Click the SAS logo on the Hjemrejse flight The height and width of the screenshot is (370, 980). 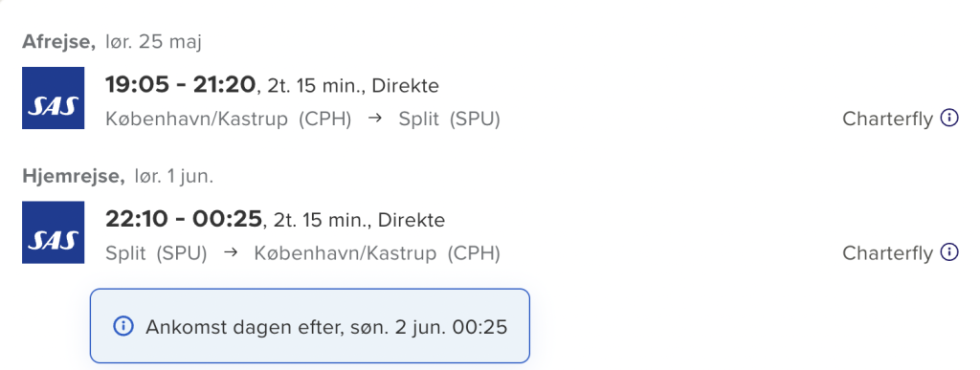[54, 232]
